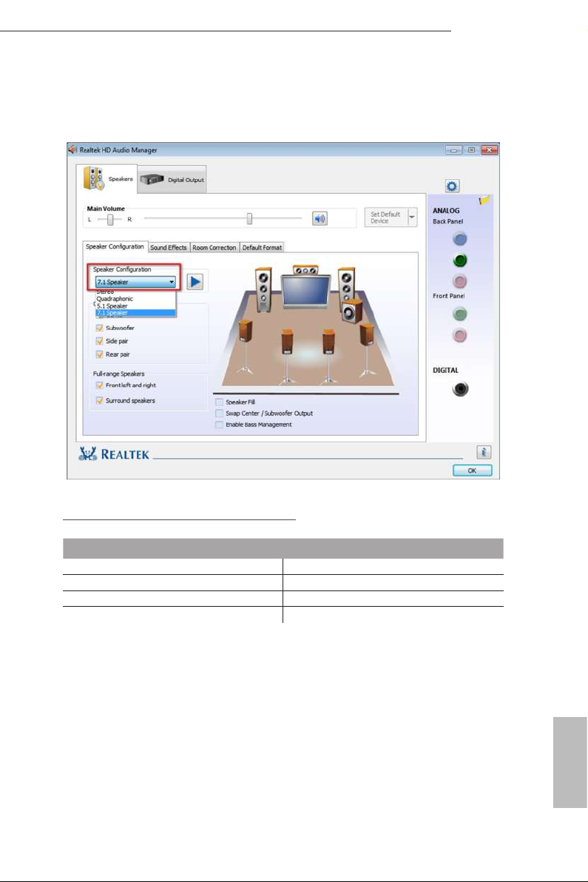Click the L/R balance slider handle
588x882 pixels.
tap(111, 219)
